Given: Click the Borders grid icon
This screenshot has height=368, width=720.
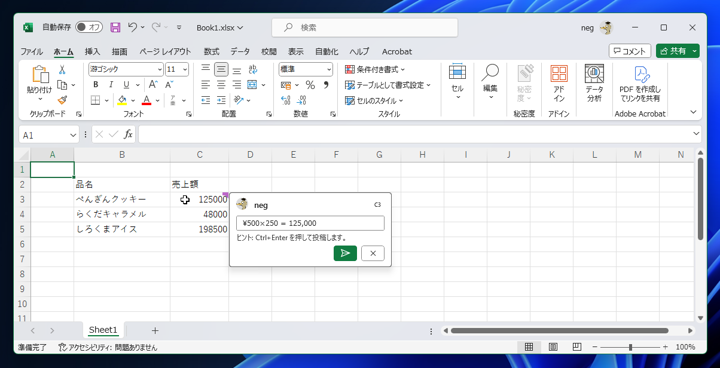Looking at the screenshot, I should pos(96,100).
